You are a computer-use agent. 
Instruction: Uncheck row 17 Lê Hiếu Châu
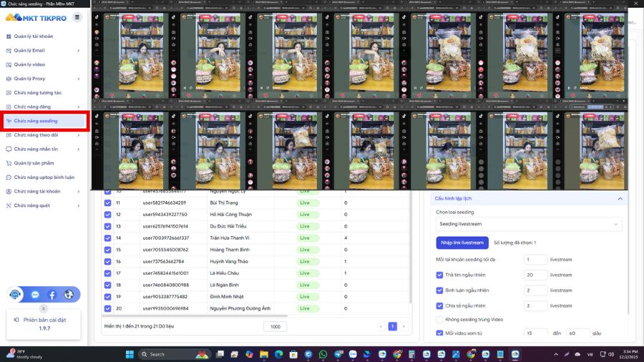click(x=107, y=273)
